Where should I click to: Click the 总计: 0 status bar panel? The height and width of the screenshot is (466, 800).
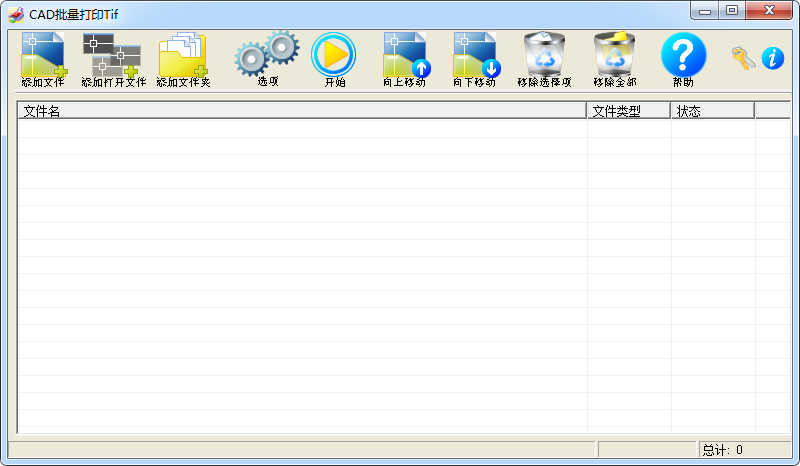(x=743, y=450)
